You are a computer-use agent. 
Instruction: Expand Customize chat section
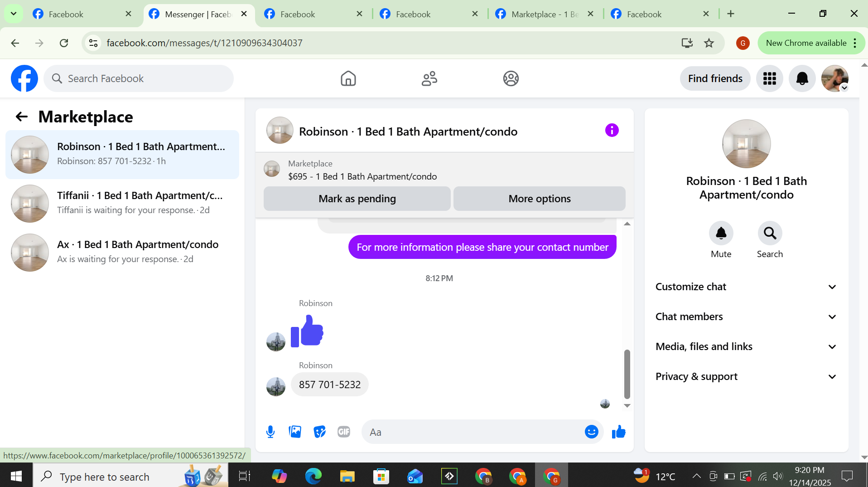click(x=746, y=287)
